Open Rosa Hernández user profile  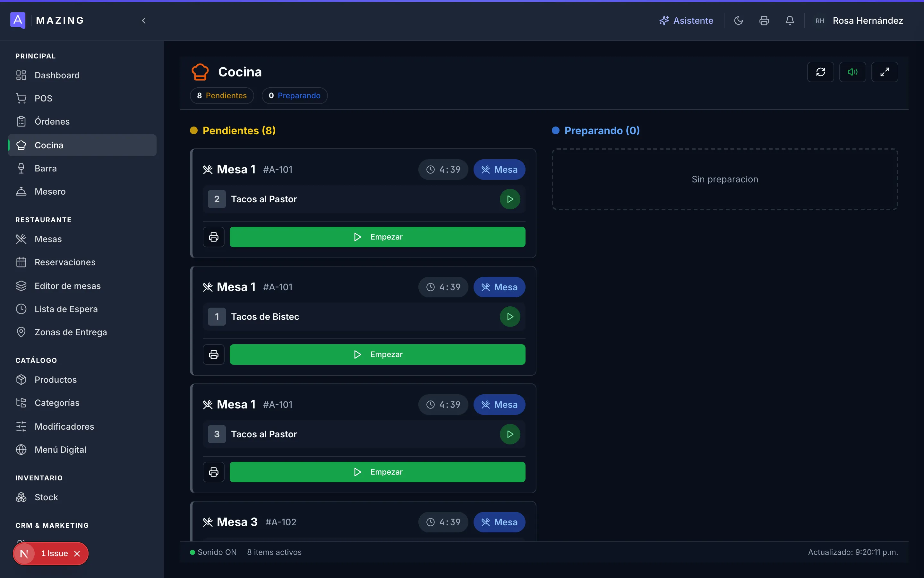pyautogui.click(x=859, y=21)
